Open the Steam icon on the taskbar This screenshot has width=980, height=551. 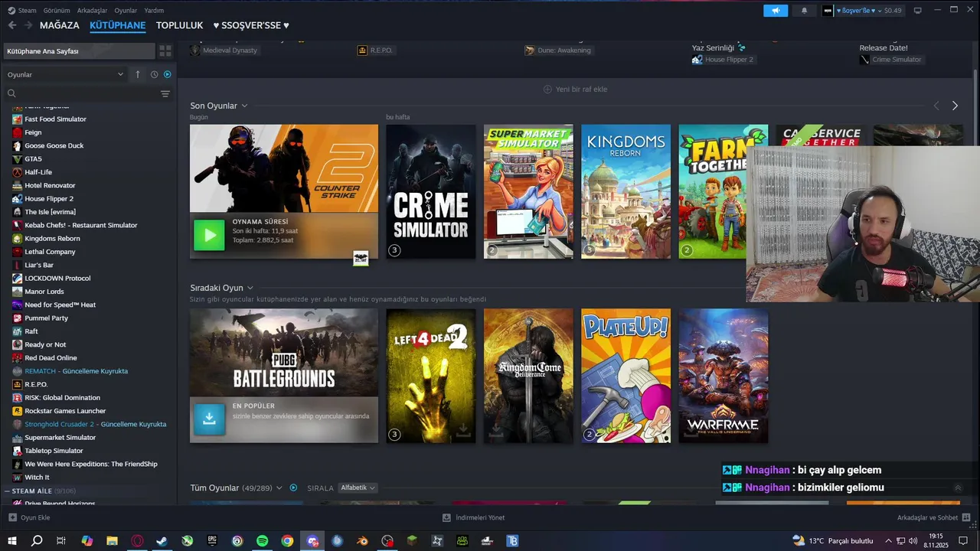point(162,541)
